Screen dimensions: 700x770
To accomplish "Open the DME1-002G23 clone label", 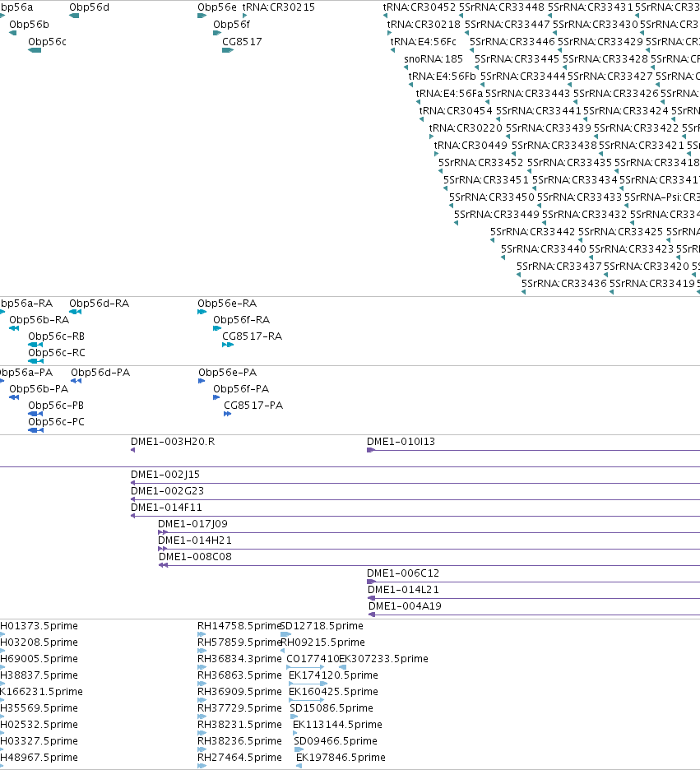I will (x=168, y=491).
